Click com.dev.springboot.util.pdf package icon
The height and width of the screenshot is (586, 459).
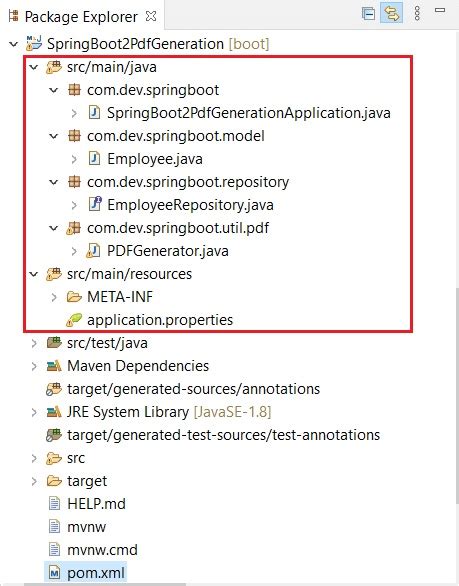click(x=73, y=228)
